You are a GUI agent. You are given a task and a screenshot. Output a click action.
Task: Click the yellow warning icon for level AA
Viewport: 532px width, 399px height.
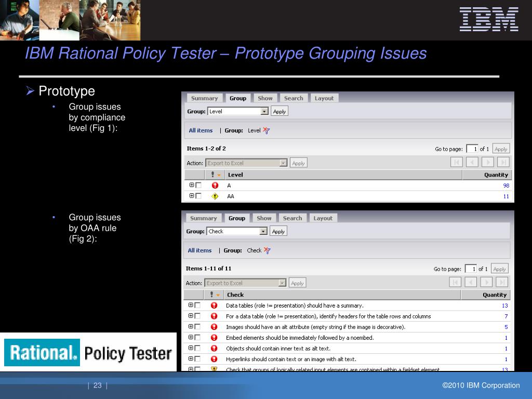(x=215, y=196)
